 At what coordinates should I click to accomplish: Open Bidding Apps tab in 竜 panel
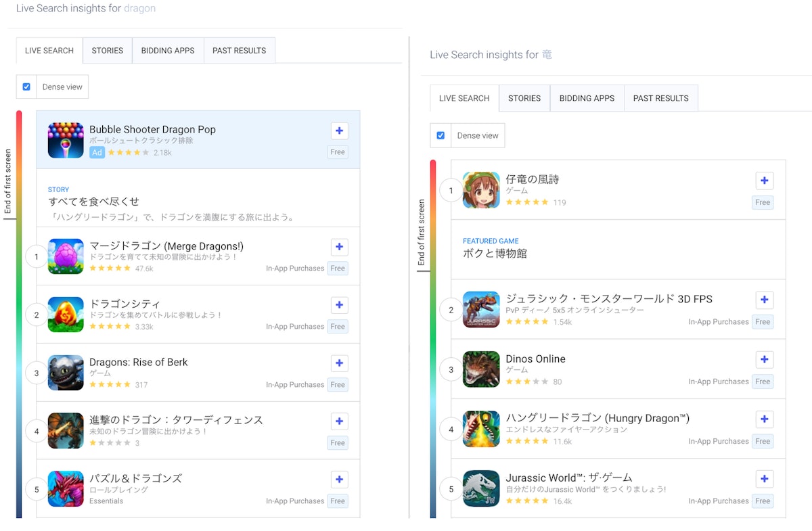pyautogui.click(x=587, y=98)
